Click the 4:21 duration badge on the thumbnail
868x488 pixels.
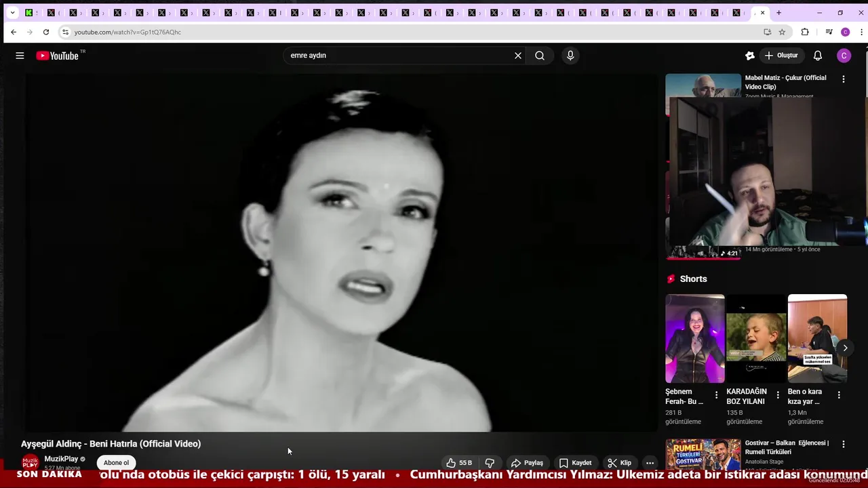729,253
